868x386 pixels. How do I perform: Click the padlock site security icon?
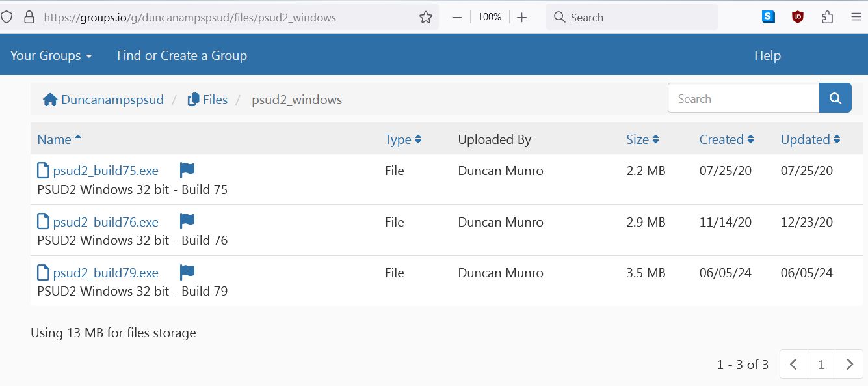point(29,18)
